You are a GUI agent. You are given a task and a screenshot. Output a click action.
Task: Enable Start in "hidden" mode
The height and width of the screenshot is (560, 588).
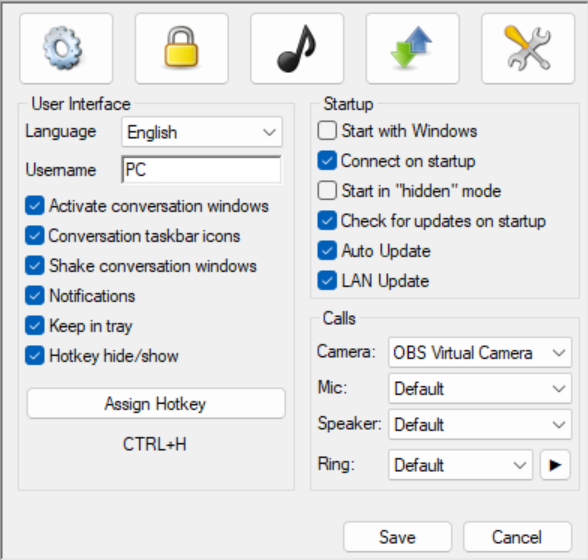pyautogui.click(x=327, y=191)
